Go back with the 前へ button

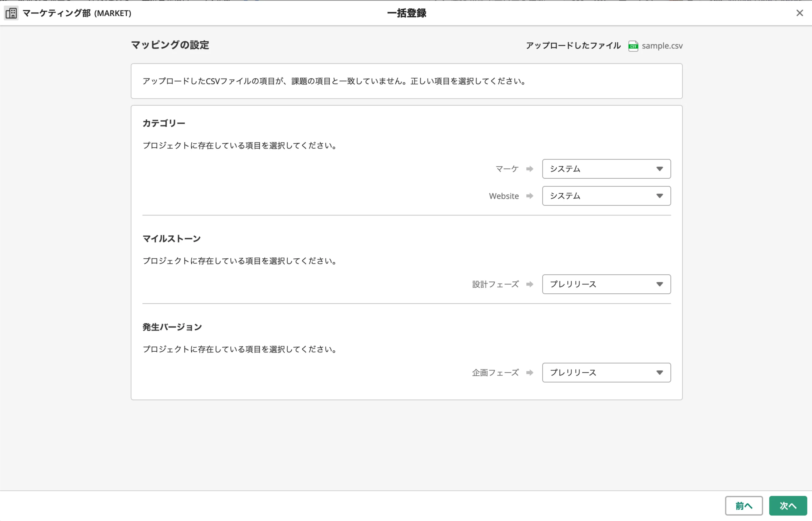[x=744, y=506]
